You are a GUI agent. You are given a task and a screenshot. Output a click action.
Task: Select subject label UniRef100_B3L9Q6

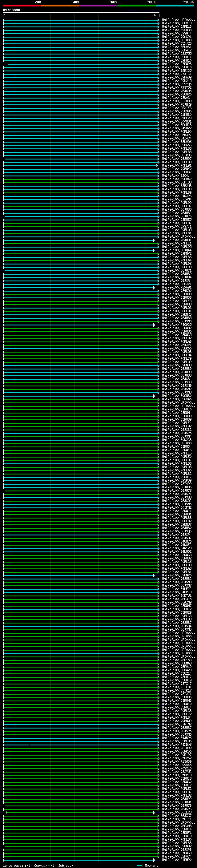pos(177,142)
